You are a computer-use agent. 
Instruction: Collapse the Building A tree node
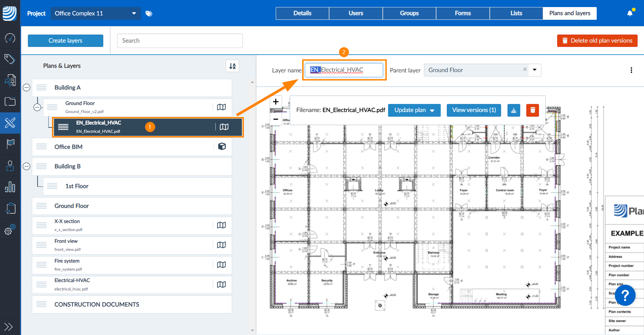tap(26, 88)
